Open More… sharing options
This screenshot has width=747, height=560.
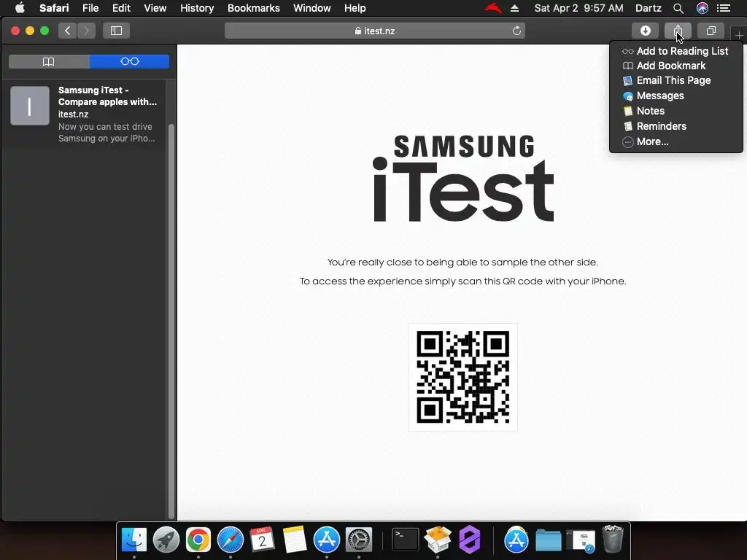676,141
